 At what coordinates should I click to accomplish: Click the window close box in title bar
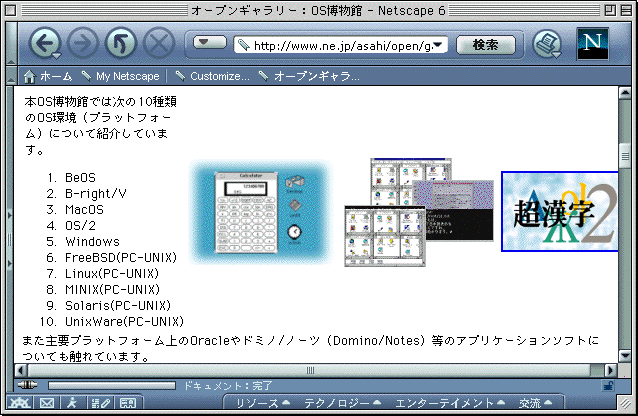(11, 10)
